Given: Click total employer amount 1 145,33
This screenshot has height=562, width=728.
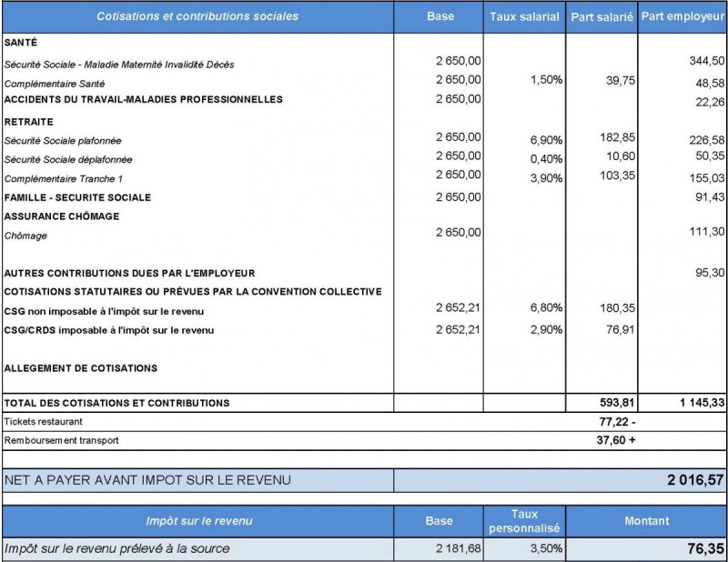Looking at the screenshot, I should click(x=702, y=403).
